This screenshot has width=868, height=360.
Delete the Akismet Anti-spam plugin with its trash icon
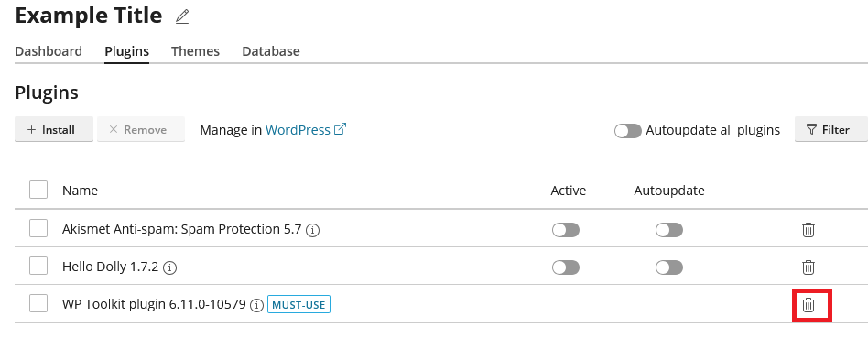click(x=808, y=229)
